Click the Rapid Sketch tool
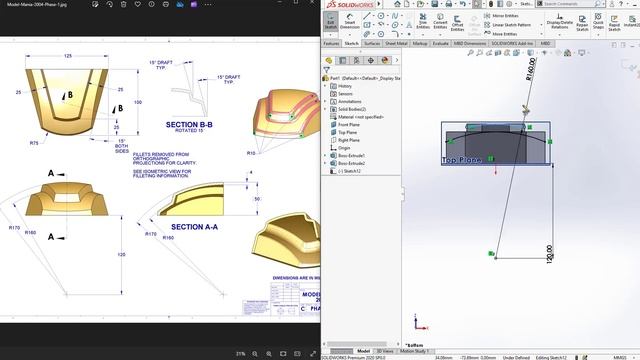 click(x=614, y=23)
